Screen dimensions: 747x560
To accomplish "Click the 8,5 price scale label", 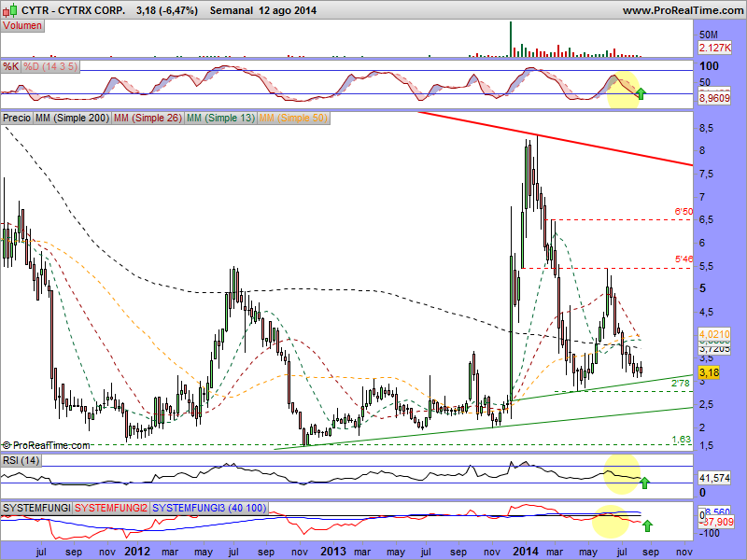I will tap(707, 128).
